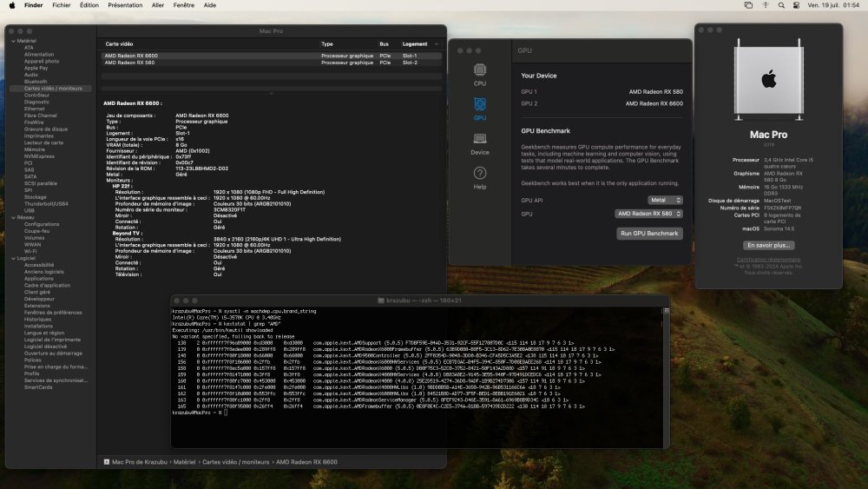
Task: Open the Fenêtre menu
Action: (x=184, y=5)
